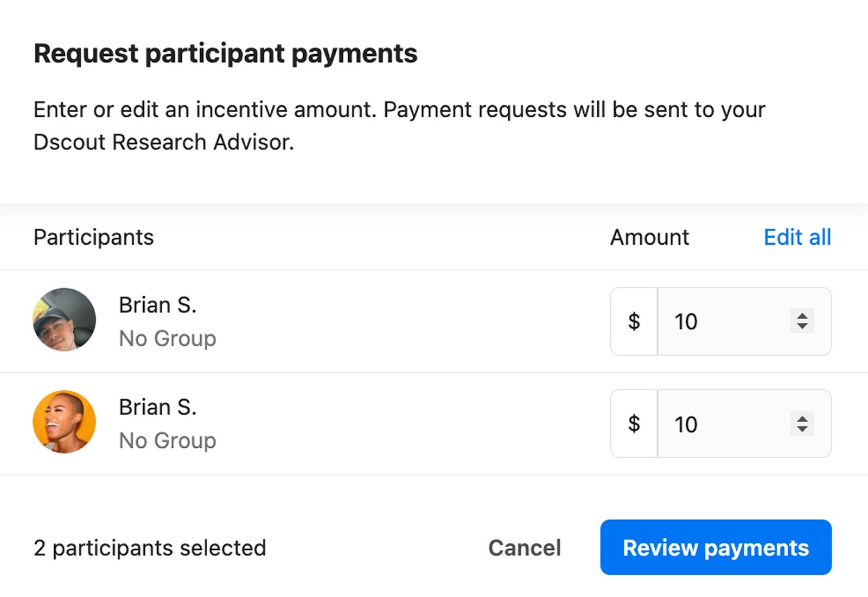Click the dollar sign in second row
Image resolution: width=868 pixels, height=597 pixels.
pos(634,423)
